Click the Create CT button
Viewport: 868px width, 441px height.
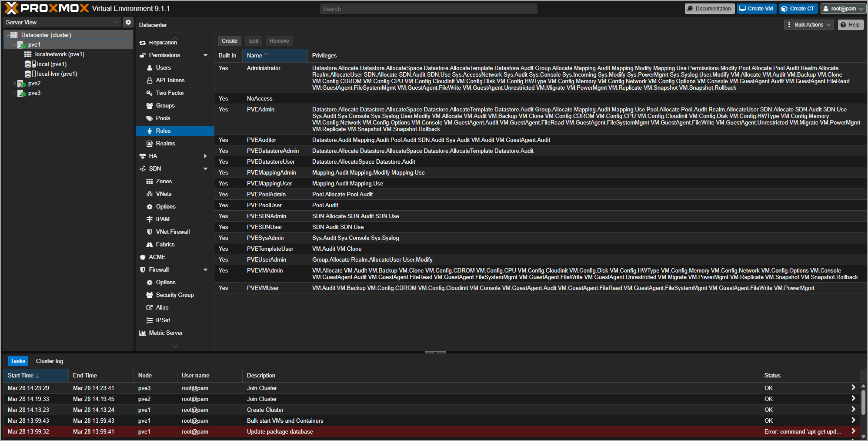click(798, 9)
